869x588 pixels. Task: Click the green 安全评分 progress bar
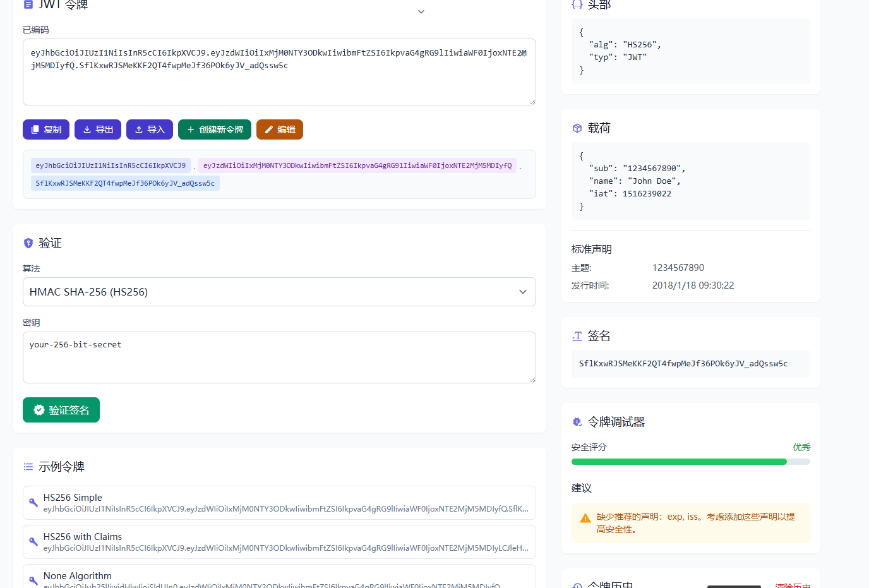tap(679, 462)
